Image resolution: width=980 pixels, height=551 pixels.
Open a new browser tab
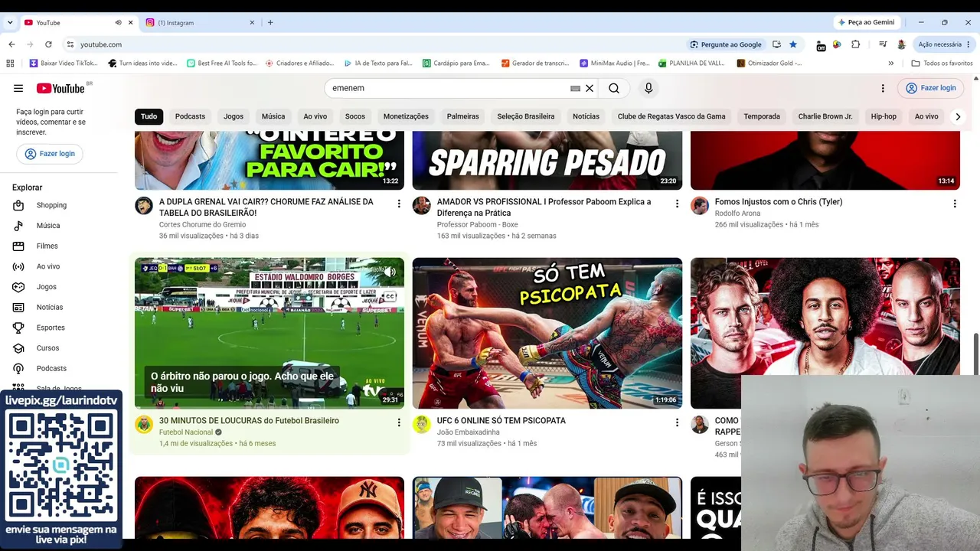click(270, 23)
